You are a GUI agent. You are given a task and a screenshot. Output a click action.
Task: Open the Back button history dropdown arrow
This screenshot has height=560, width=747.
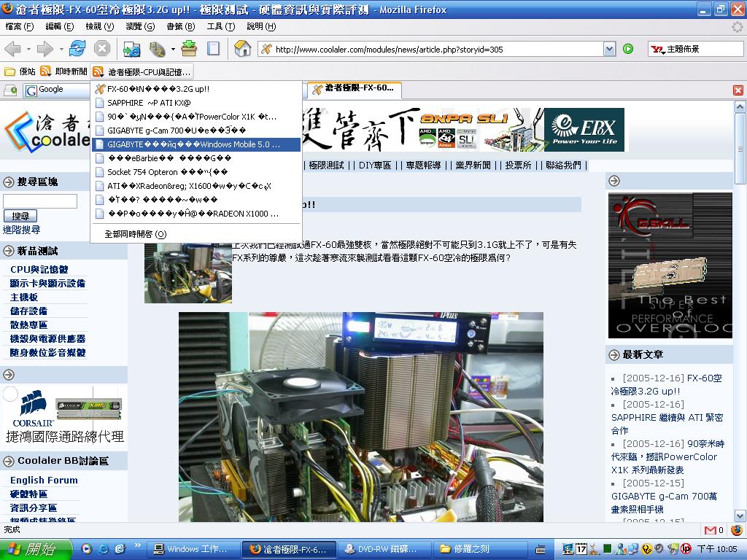pos(29,49)
